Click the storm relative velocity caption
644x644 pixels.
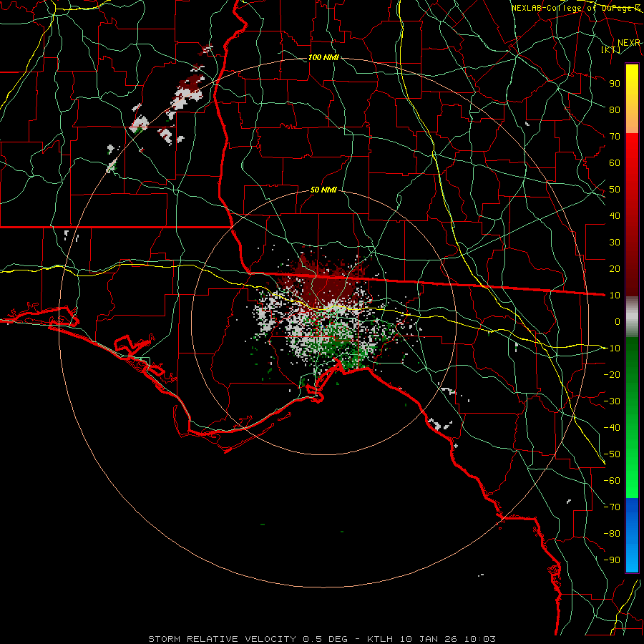(x=322, y=639)
